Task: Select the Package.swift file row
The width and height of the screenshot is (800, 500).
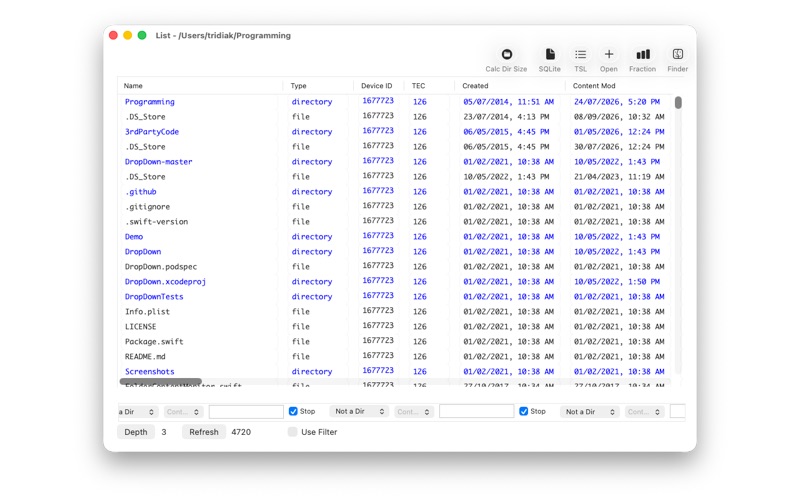Action: point(395,341)
